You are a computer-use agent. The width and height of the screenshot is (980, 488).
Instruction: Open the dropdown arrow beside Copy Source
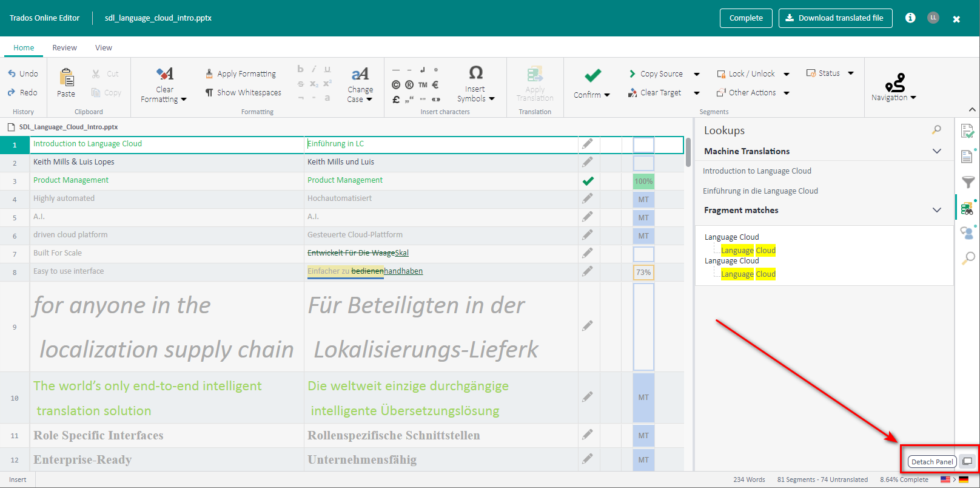click(x=697, y=74)
